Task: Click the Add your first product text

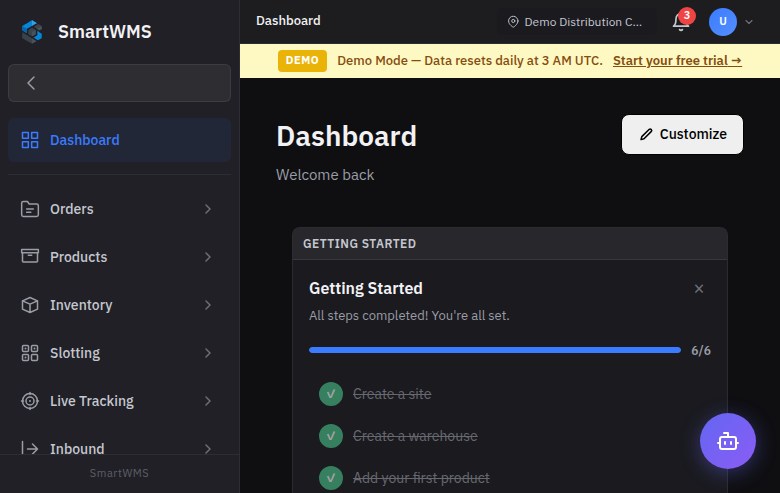Action: 421,478
